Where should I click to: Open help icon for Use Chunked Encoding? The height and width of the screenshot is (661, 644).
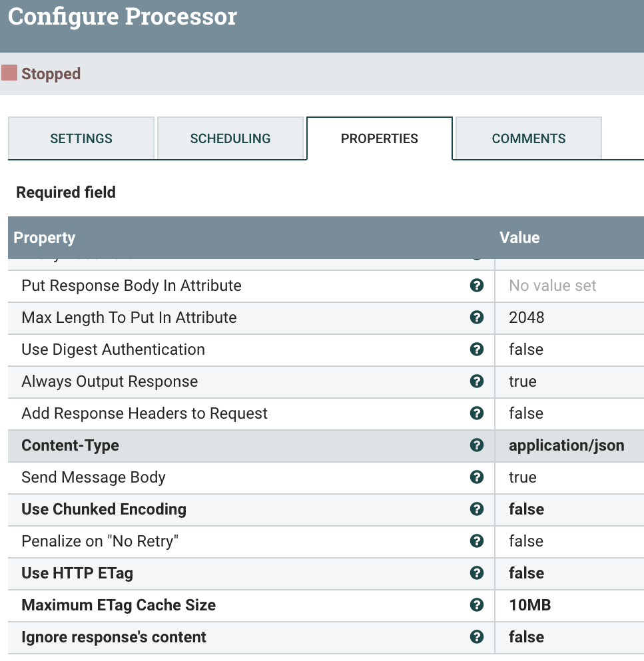(476, 509)
